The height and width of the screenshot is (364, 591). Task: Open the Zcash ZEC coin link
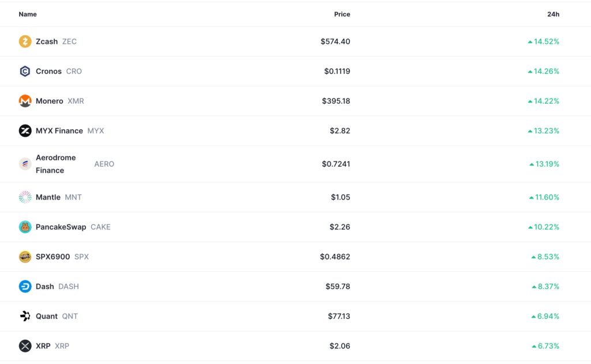point(47,42)
